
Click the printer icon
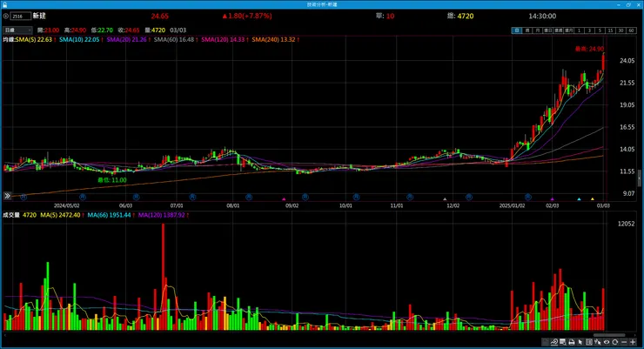(x=571, y=342)
